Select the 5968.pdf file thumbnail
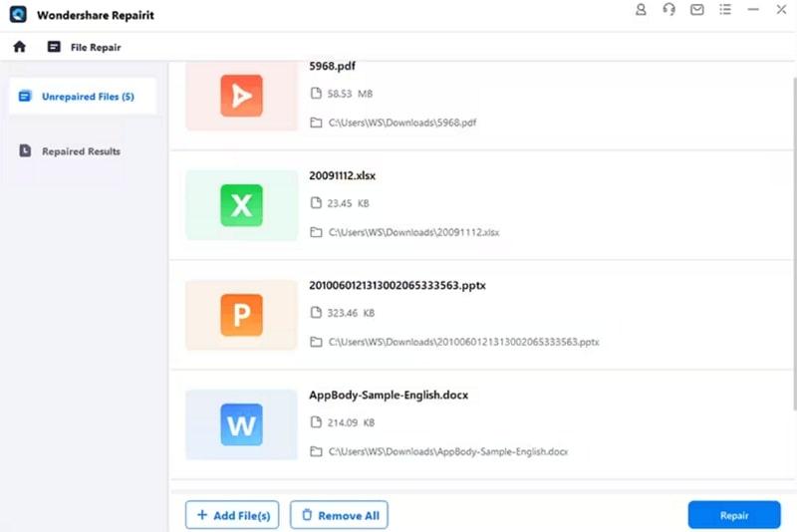This screenshot has width=797, height=532. [241, 96]
